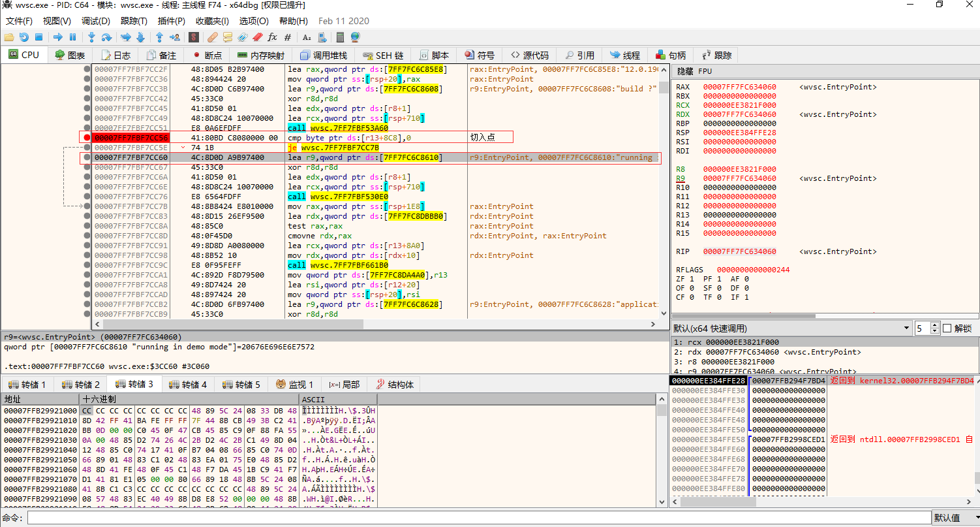The height and width of the screenshot is (527, 980).
Task: Open the Comments speech-bubble icon
Action: click(x=228, y=37)
